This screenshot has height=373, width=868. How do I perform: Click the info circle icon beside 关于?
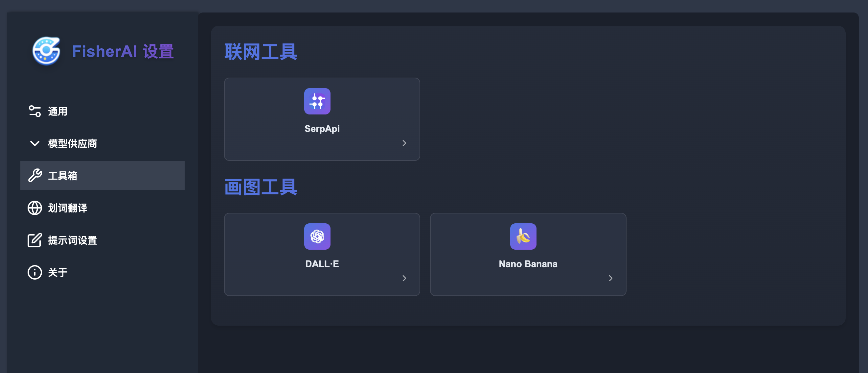(x=35, y=272)
